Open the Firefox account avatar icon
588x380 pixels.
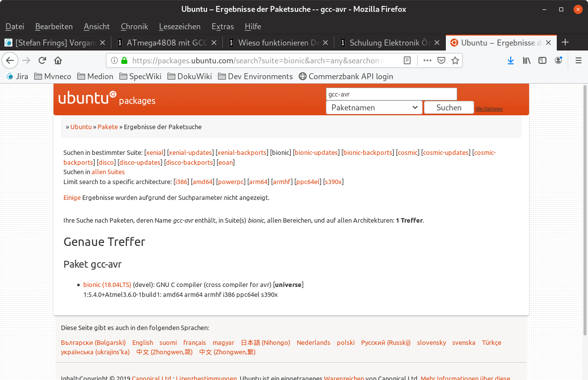coord(558,60)
